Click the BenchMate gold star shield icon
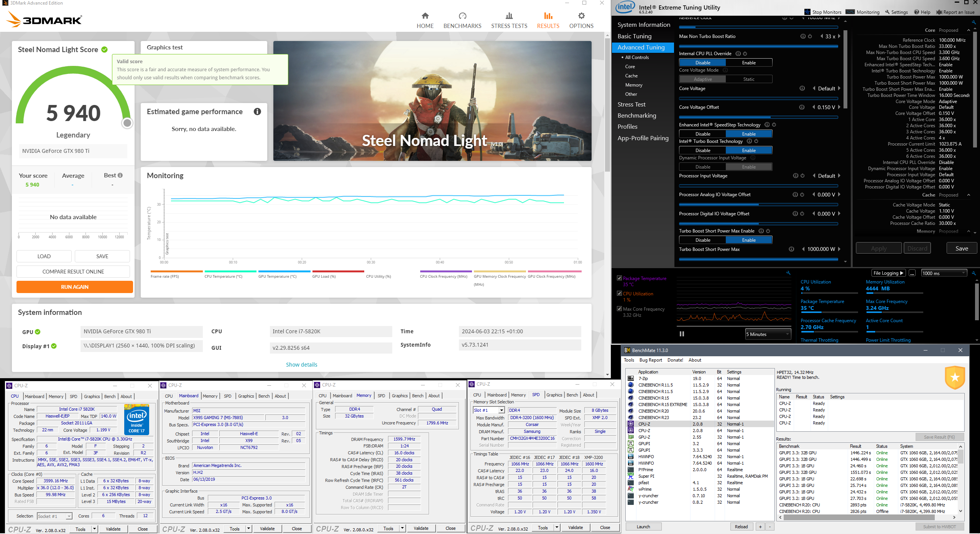This screenshot has width=980, height=534. [x=955, y=378]
